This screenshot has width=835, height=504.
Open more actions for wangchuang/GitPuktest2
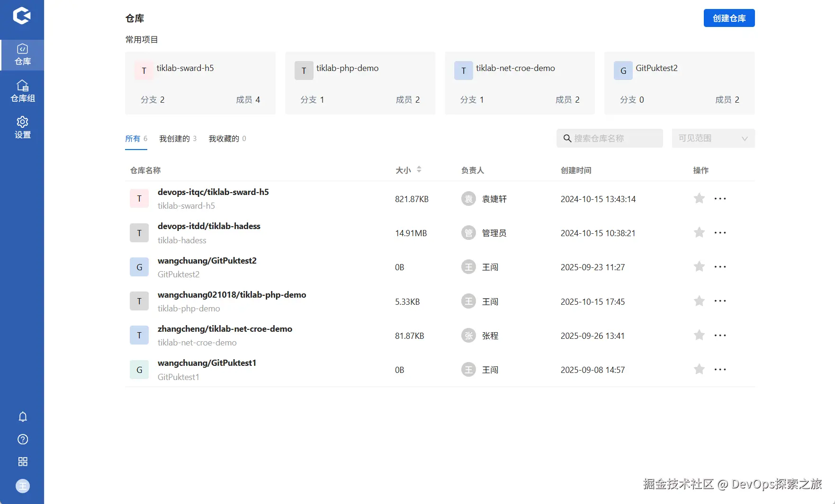pyautogui.click(x=720, y=267)
